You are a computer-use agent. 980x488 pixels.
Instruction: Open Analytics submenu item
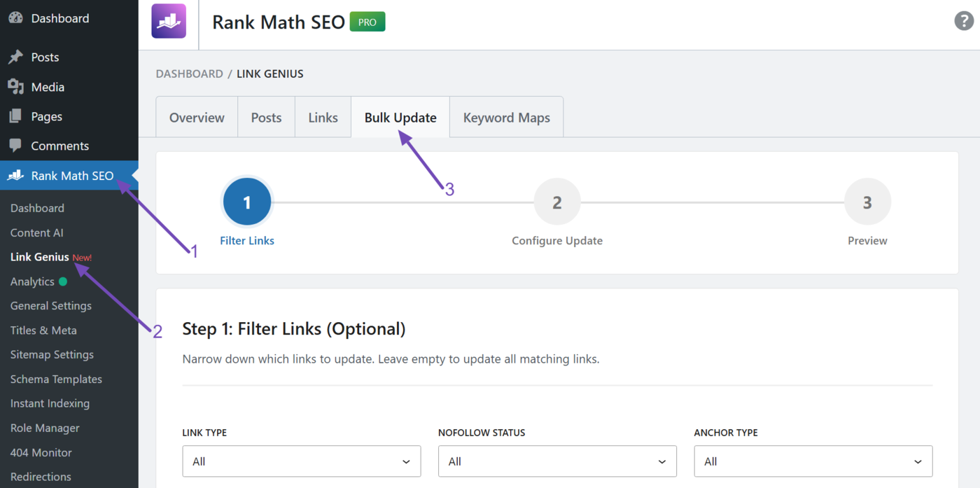pyautogui.click(x=32, y=281)
